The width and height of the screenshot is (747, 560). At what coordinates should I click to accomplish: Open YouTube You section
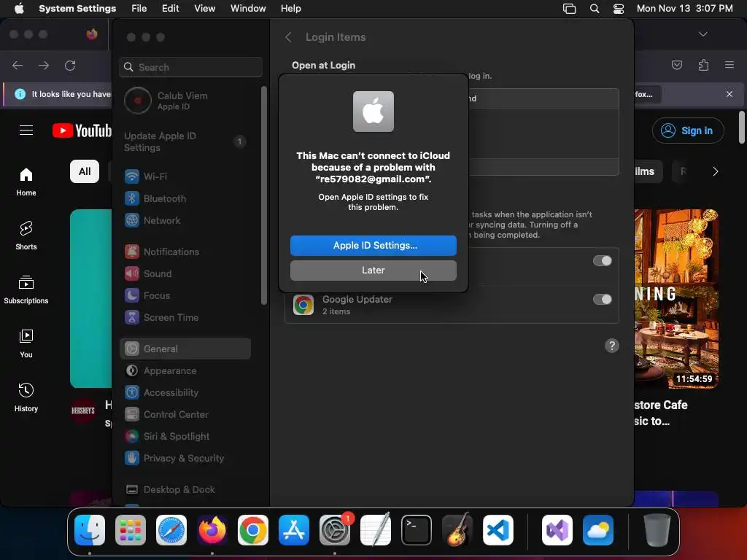26,344
